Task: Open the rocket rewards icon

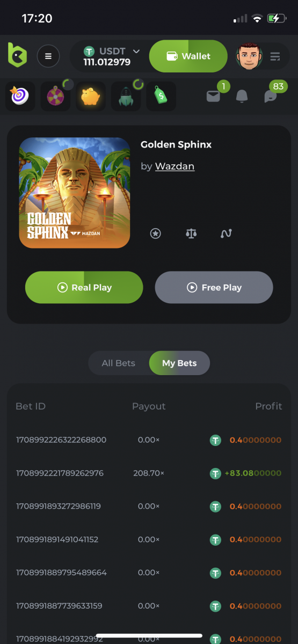Action: (126, 97)
